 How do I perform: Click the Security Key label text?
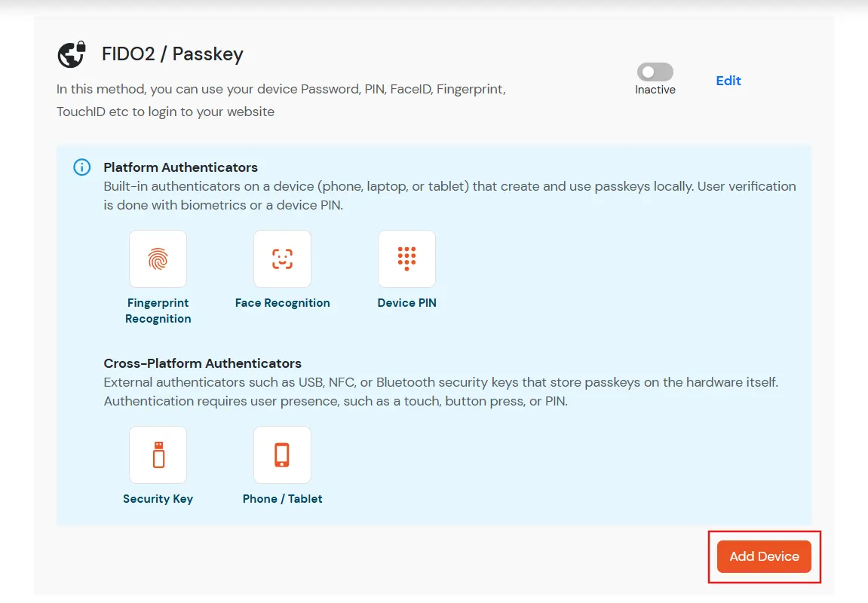158,498
